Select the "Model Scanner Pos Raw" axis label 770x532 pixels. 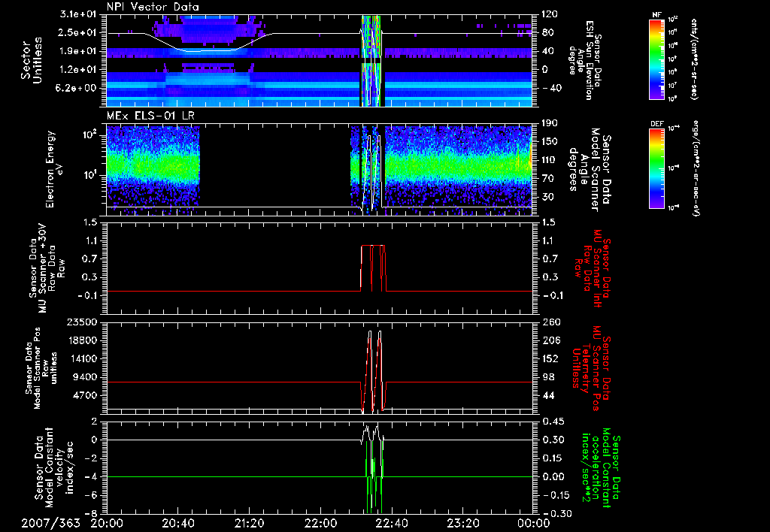click(x=42, y=367)
